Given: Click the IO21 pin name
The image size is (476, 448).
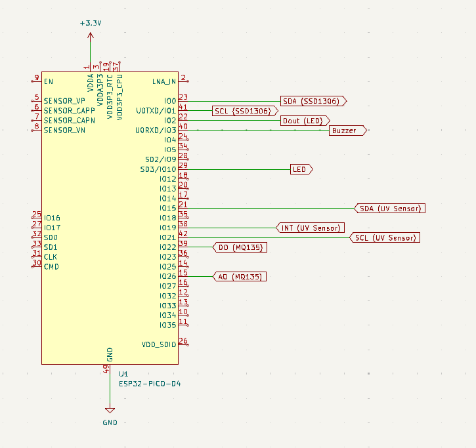Looking at the screenshot, I should pos(168,237).
